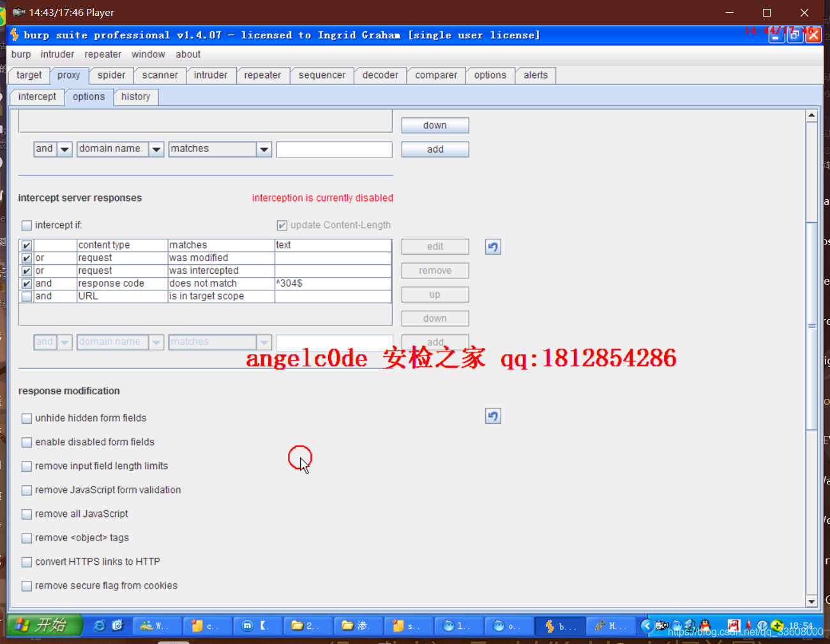830x644 pixels.
Task: Uncheck the 'request was modified' rule
Action: tap(27, 258)
